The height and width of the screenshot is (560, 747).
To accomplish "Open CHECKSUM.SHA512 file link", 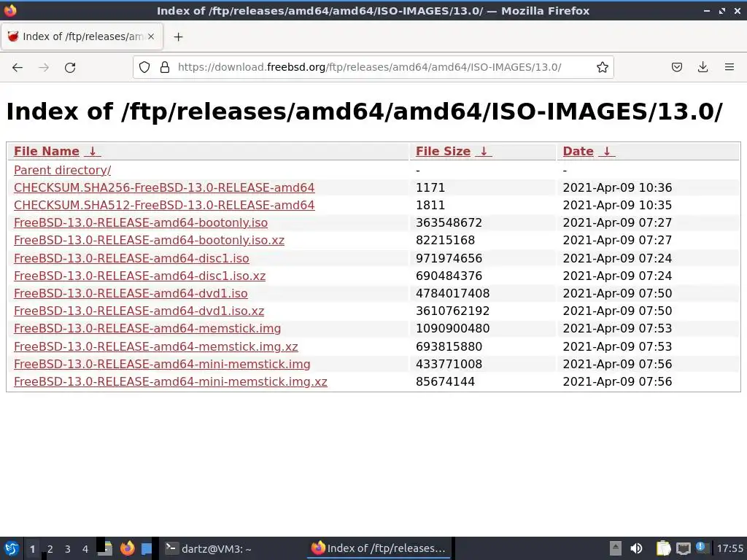I will [164, 205].
